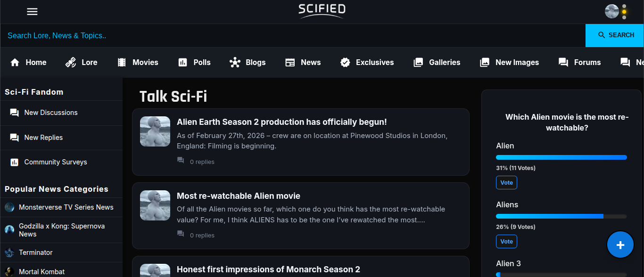The width and height of the screenshot is (644, 277).
Task: Open the vertical dots menu near the avatar
Action: coord(624,11)
